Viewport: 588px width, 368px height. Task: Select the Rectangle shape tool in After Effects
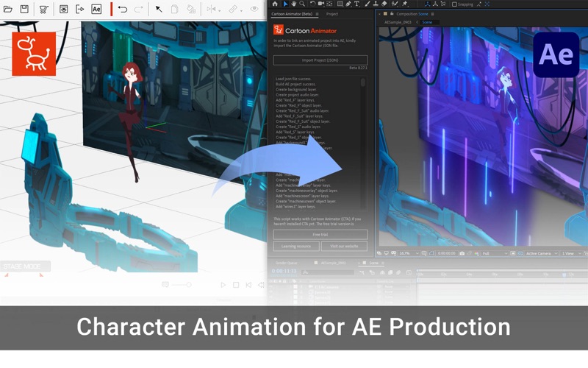340,4
